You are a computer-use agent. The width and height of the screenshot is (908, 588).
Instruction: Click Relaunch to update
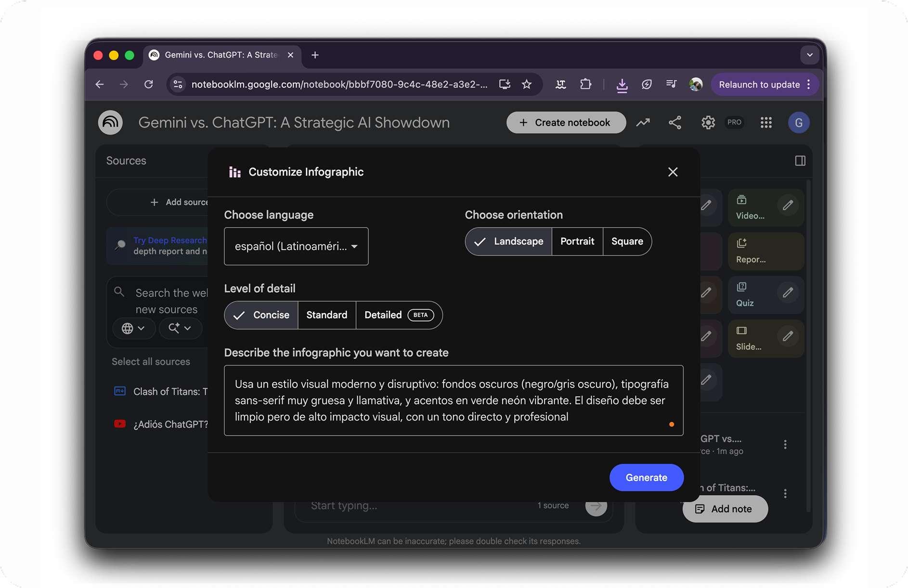pos(759,85)
